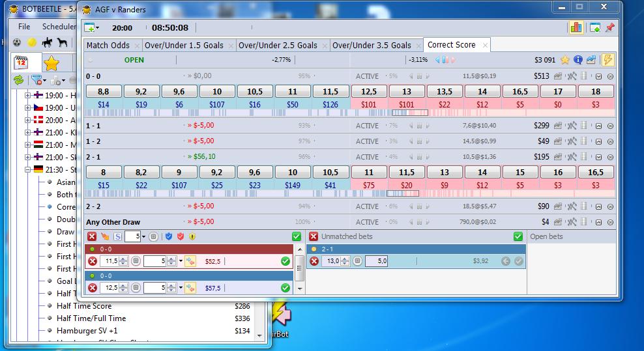Click the price ladder slider under 2 - 1 row
Screen dimensions: 644x351
[403, 193]
